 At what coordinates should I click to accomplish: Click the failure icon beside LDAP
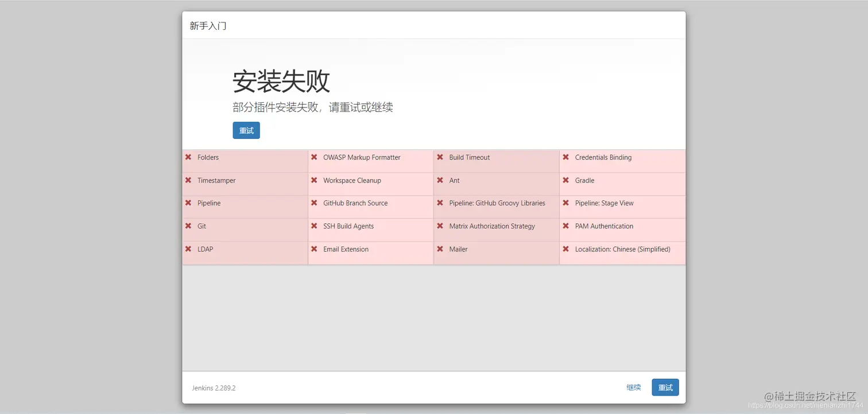pos(188,249)
